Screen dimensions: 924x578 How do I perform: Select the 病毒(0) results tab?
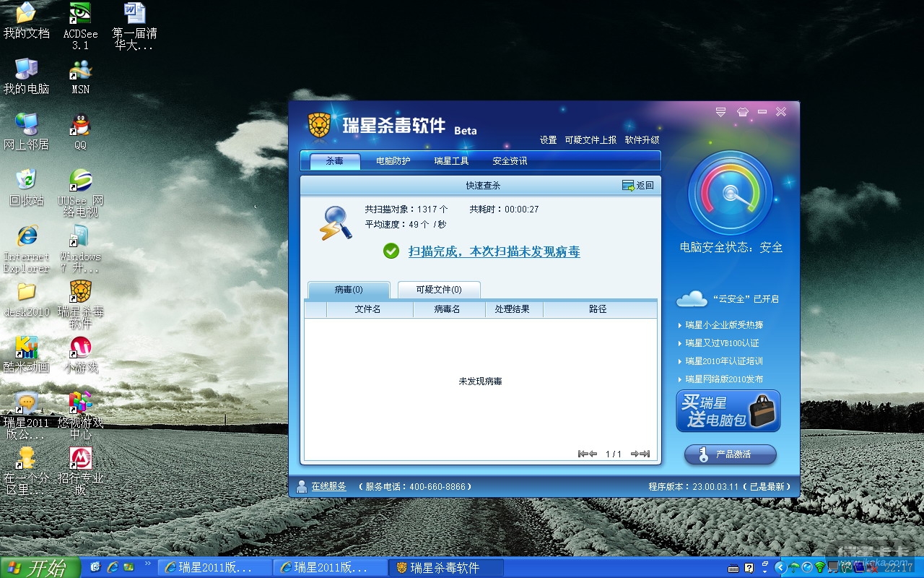point(349,290)
